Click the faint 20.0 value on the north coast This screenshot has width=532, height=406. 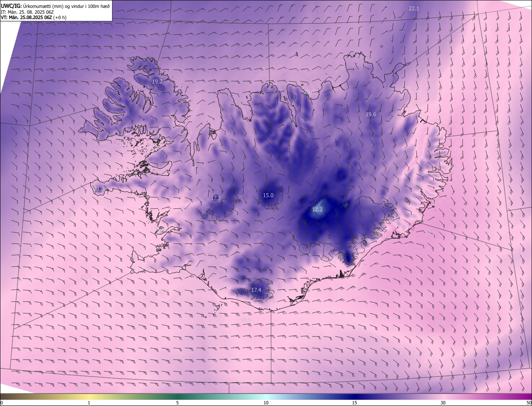click(309, 92)
